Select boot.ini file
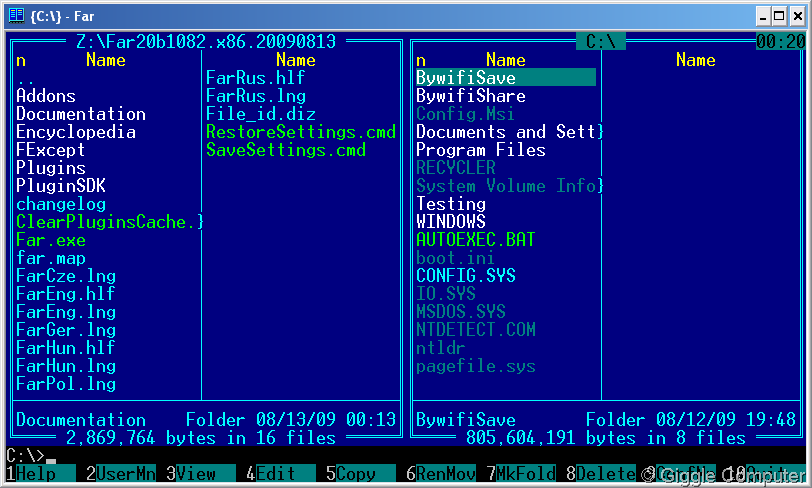Viewport: 812px width, 488px height. point(455,258)
